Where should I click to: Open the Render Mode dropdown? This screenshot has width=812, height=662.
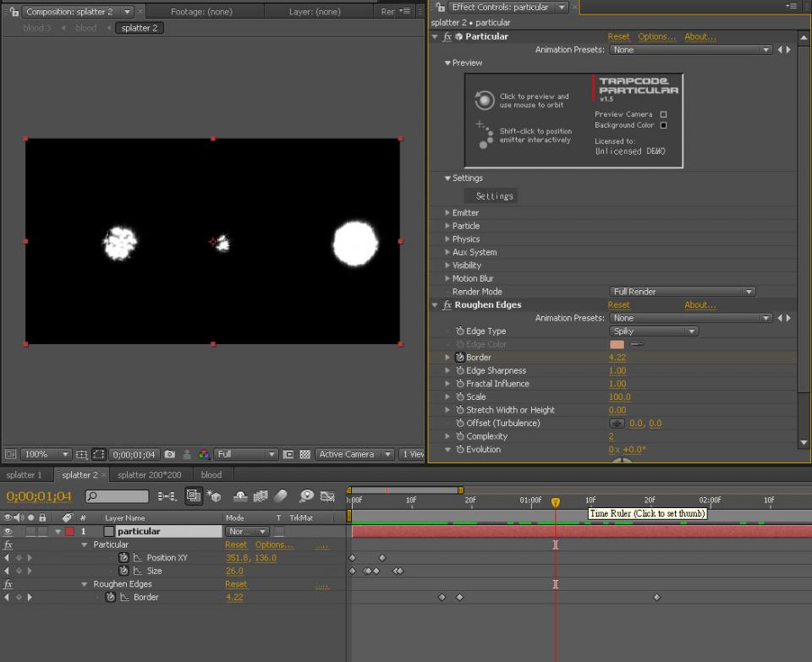tap(682, 292)
